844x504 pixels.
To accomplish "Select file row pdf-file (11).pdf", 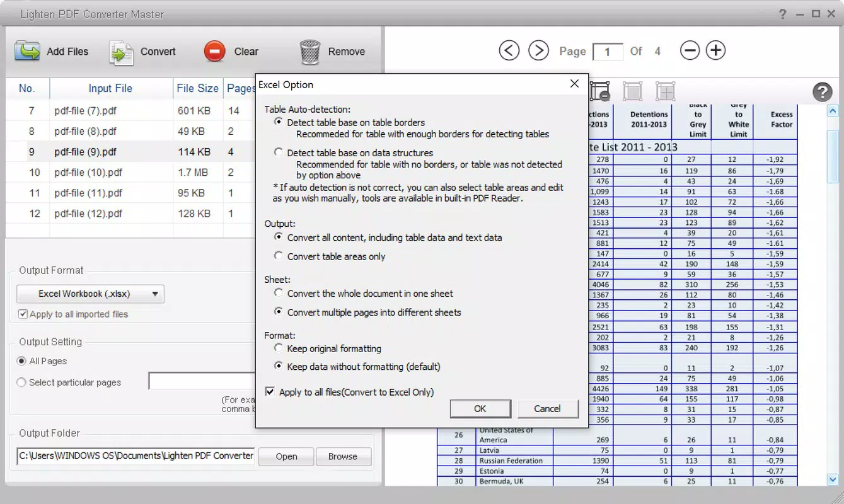I will click(130, 193).
